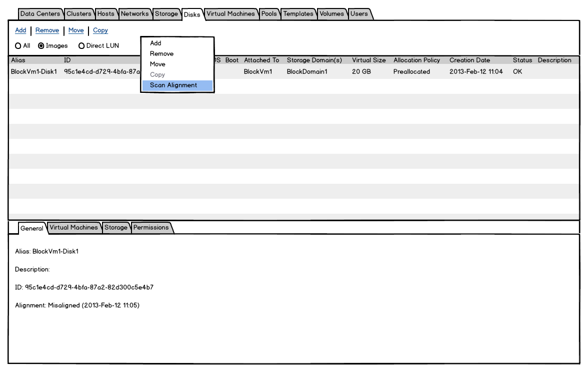Click the Remove link in toolbar
Screen dimensions: 588x372
[47, 30]
